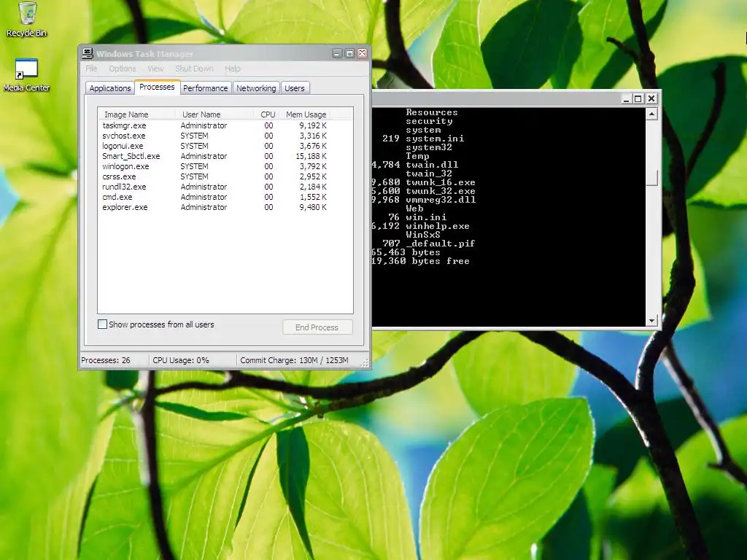The height and width of the screenshot is (560, 747).
Task: Sort processes by CPU column
Action: pos(267,114)
